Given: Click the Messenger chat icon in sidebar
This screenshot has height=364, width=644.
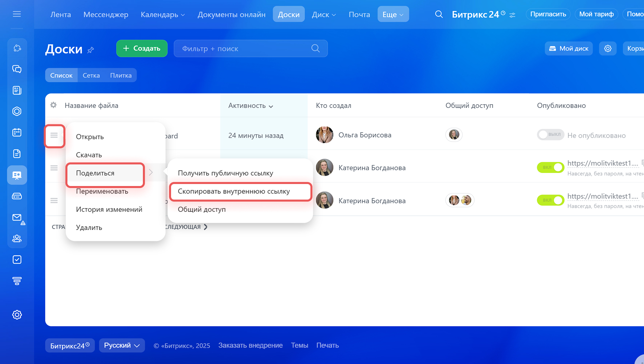Looking at the screenshot, I should (17, 69).
